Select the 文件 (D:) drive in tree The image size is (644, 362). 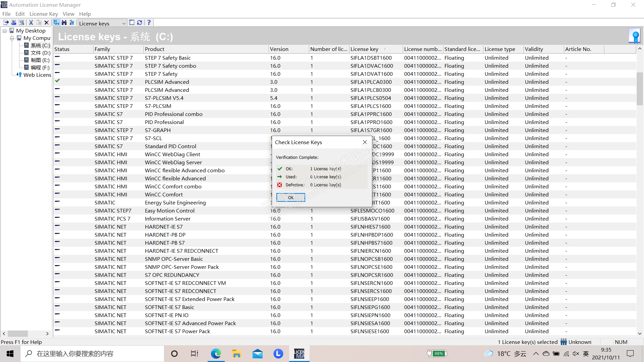coord(40,53)
